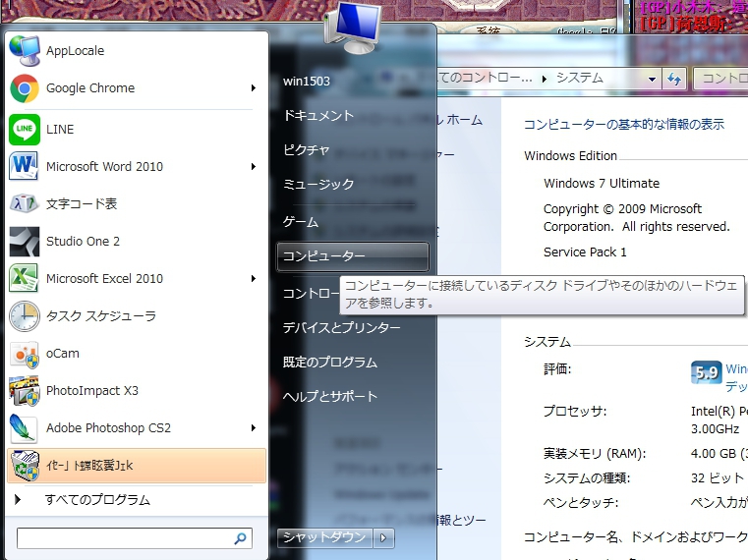This screenshot has width=748, height=560.
Task: Open shutdown options arrow menu
Action: tap(383, 538)
